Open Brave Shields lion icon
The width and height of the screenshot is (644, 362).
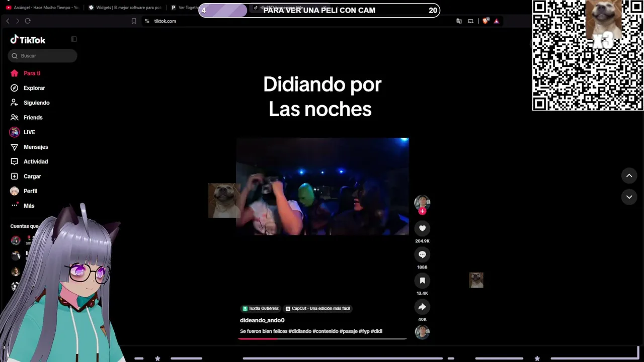[x=485, y=21]
